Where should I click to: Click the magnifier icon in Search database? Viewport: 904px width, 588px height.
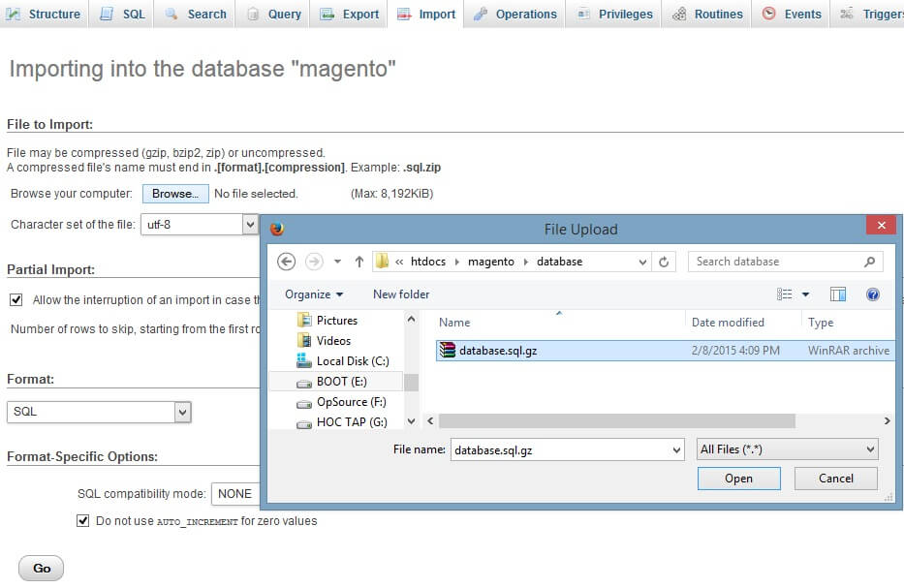[x=869, y=262]
